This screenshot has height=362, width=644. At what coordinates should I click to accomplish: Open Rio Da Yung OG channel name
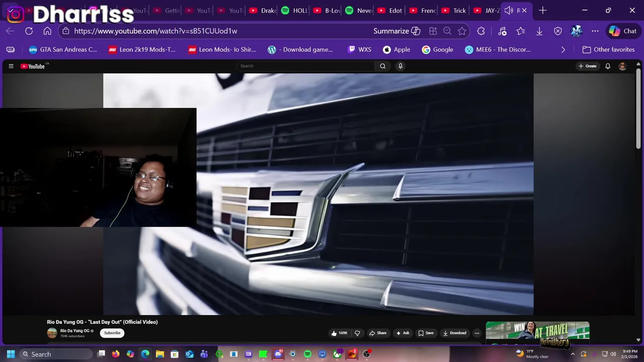75,331
